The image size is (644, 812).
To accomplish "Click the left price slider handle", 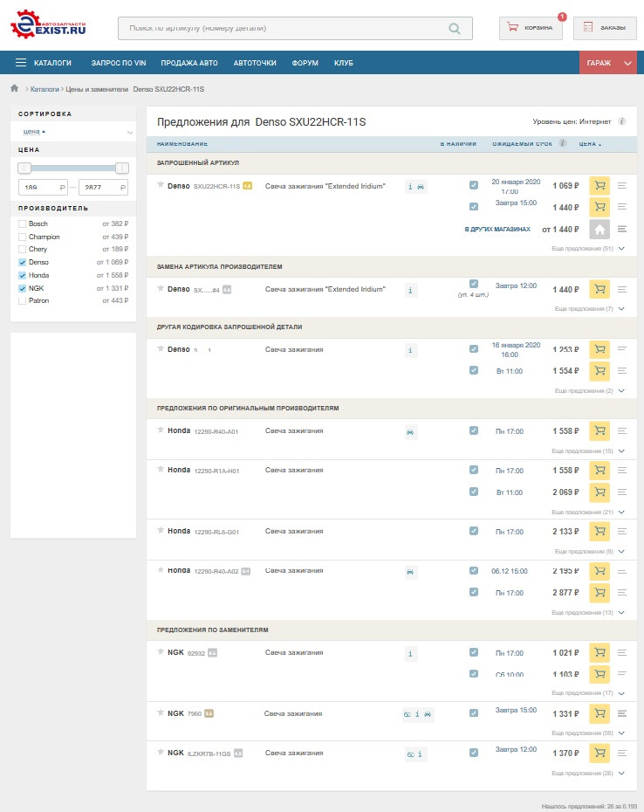I will pyautogui.click(x=24, y=169).
